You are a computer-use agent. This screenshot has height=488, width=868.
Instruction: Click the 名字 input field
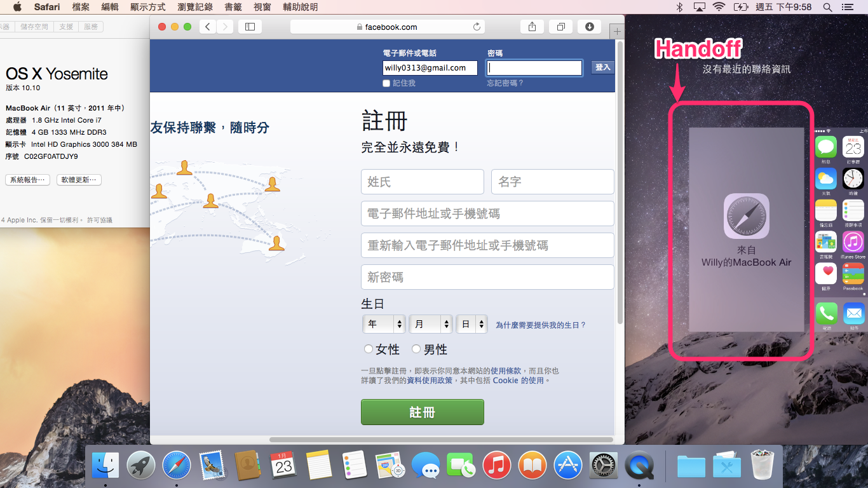point(553,182)
